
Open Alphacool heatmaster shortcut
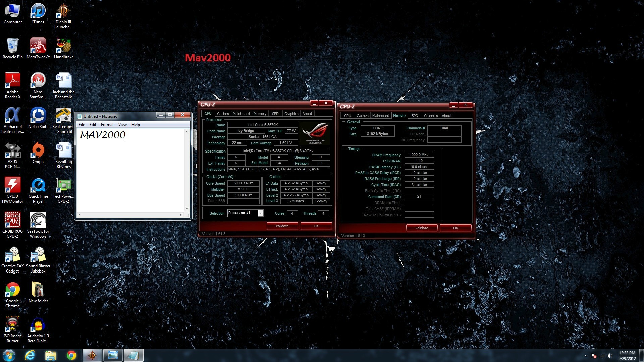pyautogui.click(x=13, y=121)
